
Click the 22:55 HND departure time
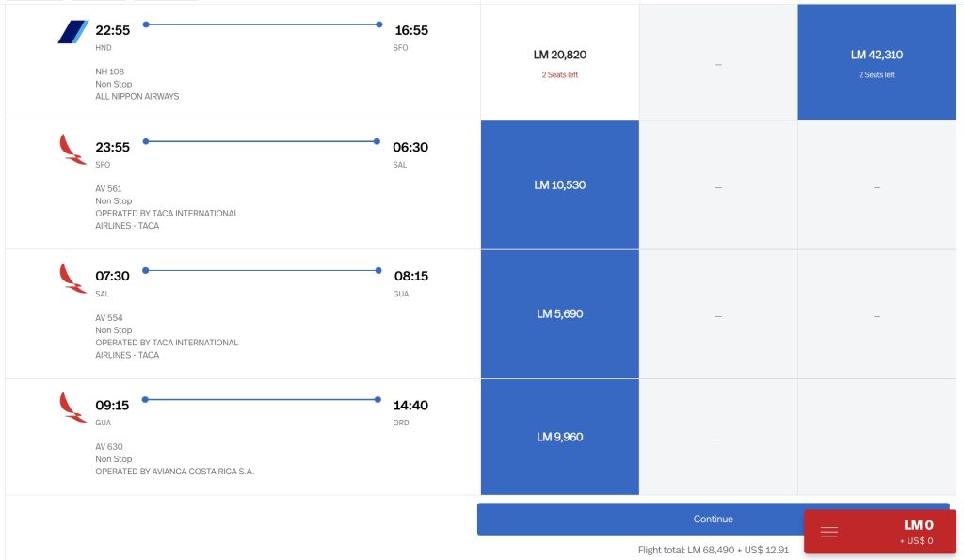coord(113,30)
